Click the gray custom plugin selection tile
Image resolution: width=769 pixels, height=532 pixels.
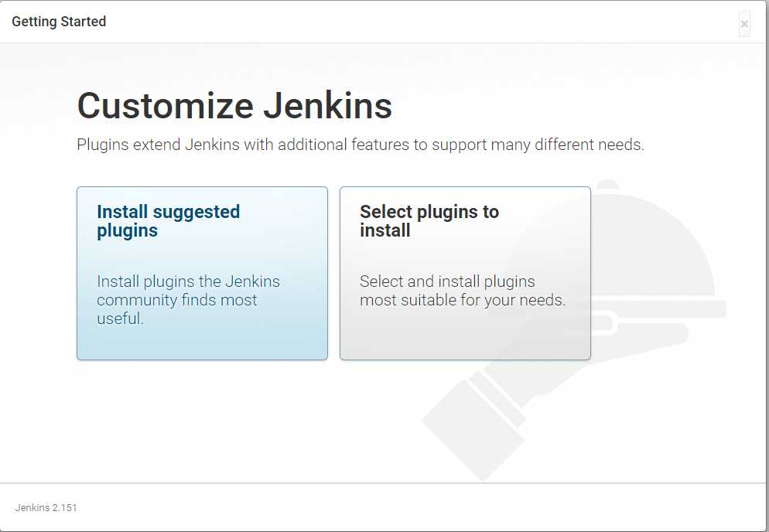(x=465, y=273)
